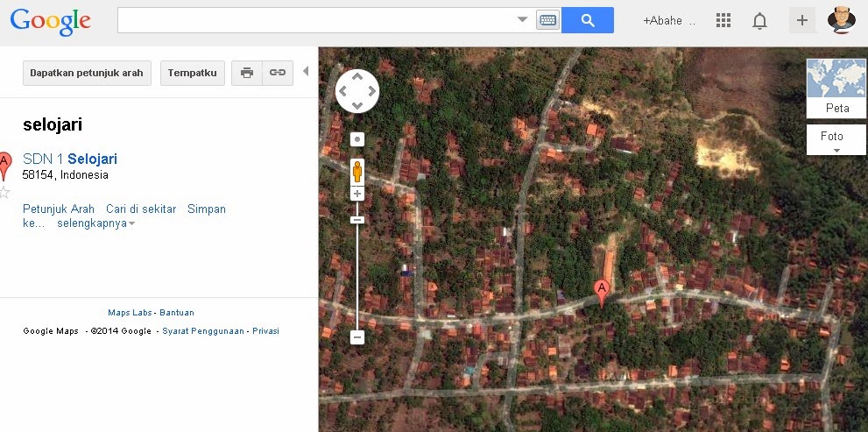Open Syarat Penggunaan link
This screenshot has width=868, height=432.
202,330
